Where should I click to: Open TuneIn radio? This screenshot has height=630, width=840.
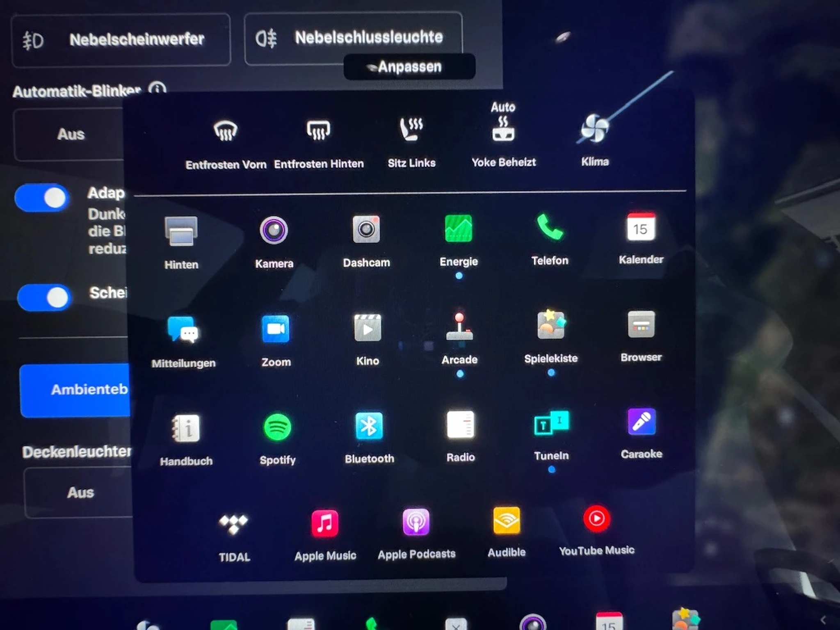point(551,426)
